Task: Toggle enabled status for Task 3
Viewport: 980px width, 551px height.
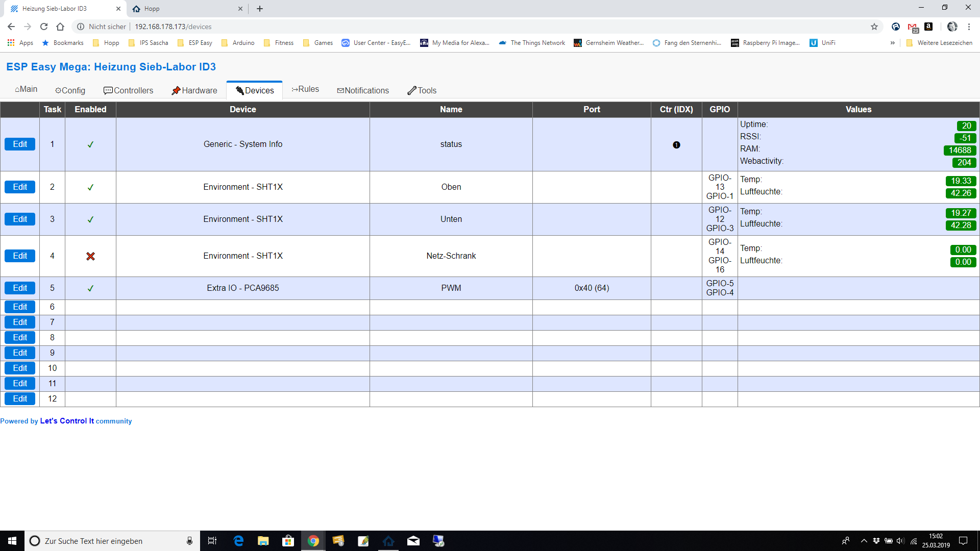Action: [x=90, y=219]
